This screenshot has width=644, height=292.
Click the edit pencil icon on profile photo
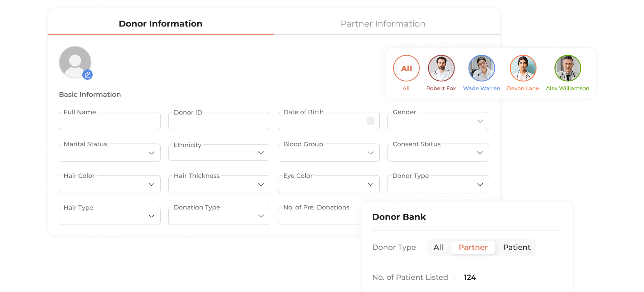87,74
